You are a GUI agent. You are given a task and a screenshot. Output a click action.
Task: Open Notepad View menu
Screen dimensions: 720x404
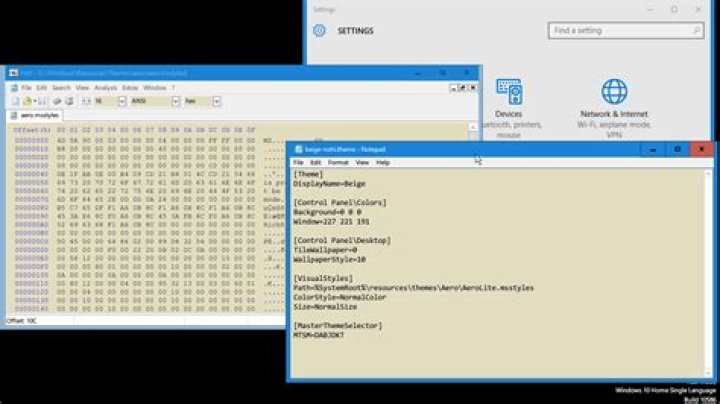(362, 163)
